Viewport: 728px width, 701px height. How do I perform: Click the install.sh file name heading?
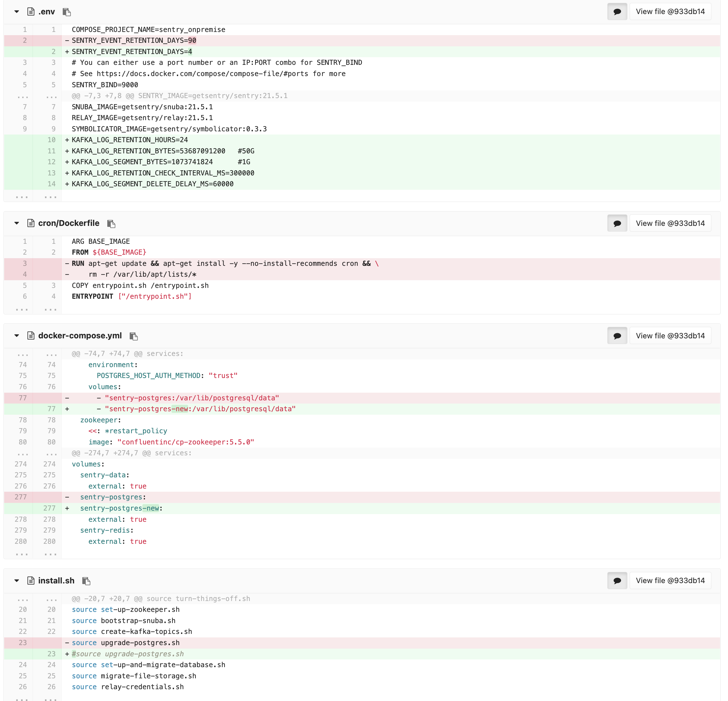(56, 580)
